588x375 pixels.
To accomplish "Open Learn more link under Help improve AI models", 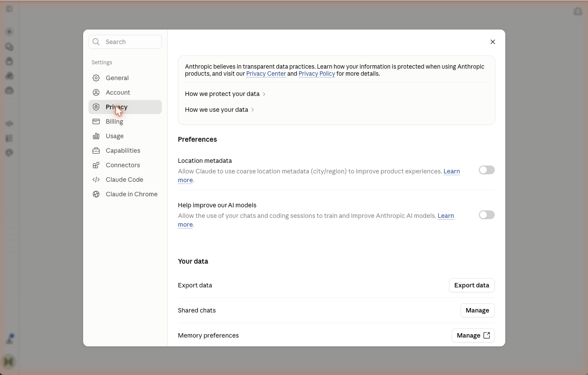I will pyautogui.click(x=446, y=216).
